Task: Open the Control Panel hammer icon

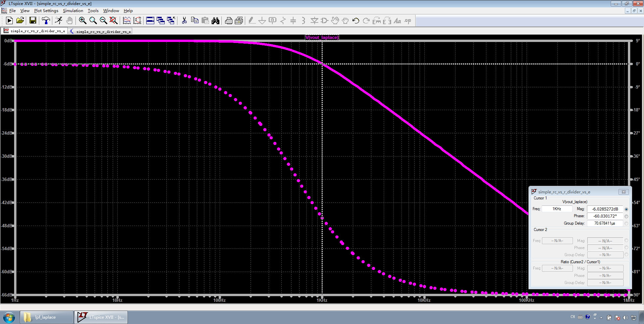Action: (46, 21)
